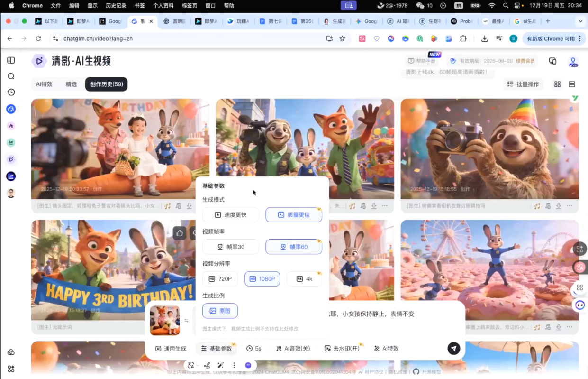Click the uploaded reference image thumbnail
The height and width of the screenshot is (379, 588).
(x=165, y=320)
